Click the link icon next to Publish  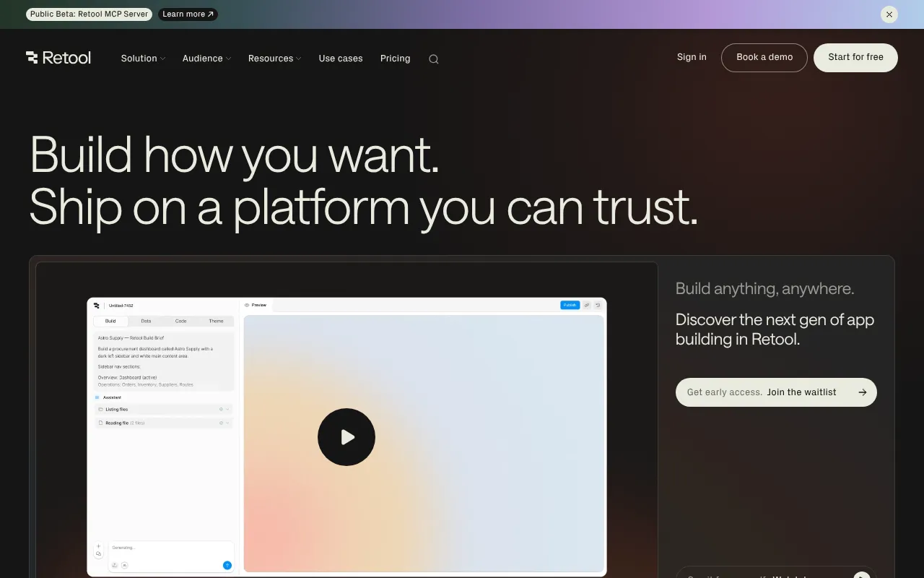tap(587, 305)
